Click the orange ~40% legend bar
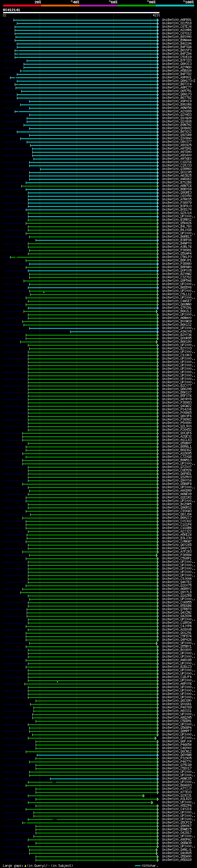 [60, 6]
